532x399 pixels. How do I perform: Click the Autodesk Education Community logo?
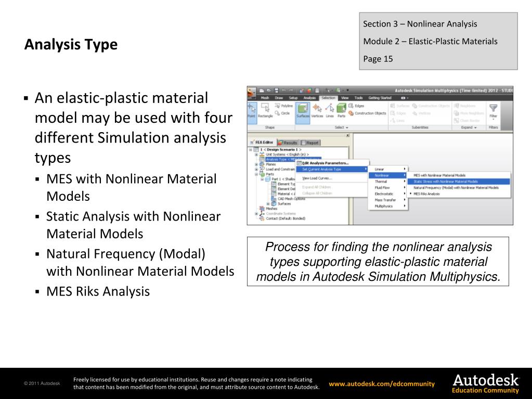[x=486, y=383]
